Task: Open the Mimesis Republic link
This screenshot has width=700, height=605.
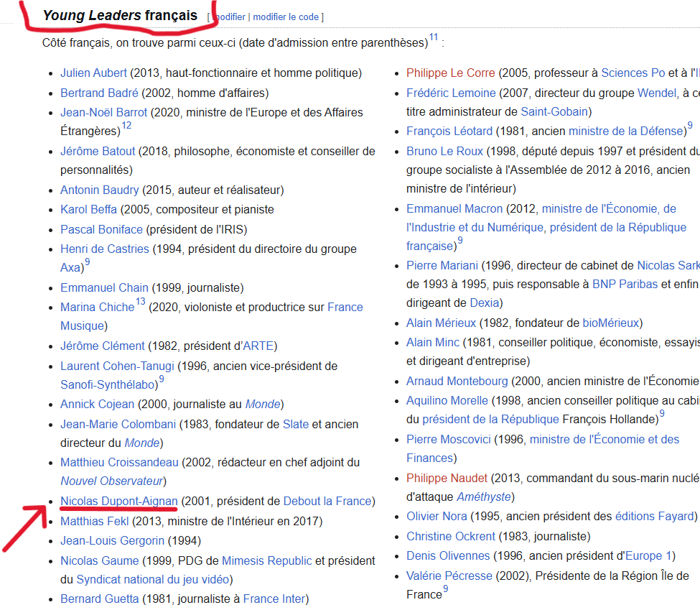Action: click(266, 560)
